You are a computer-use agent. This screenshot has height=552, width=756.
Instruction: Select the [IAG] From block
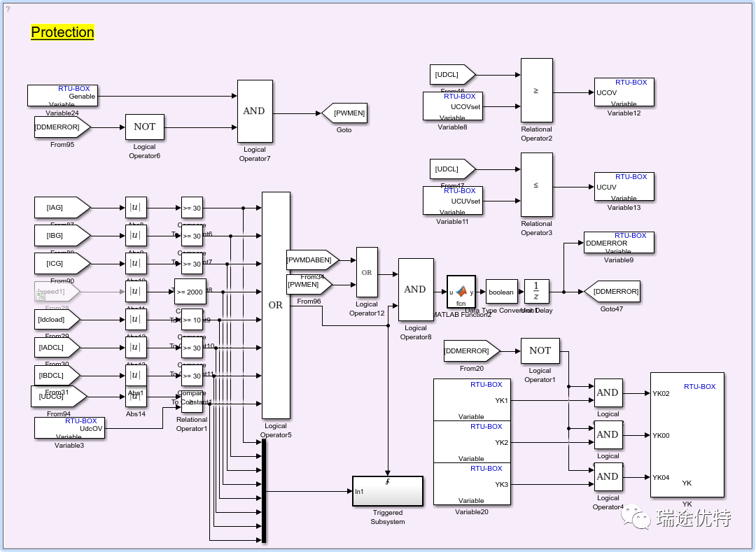62,208
